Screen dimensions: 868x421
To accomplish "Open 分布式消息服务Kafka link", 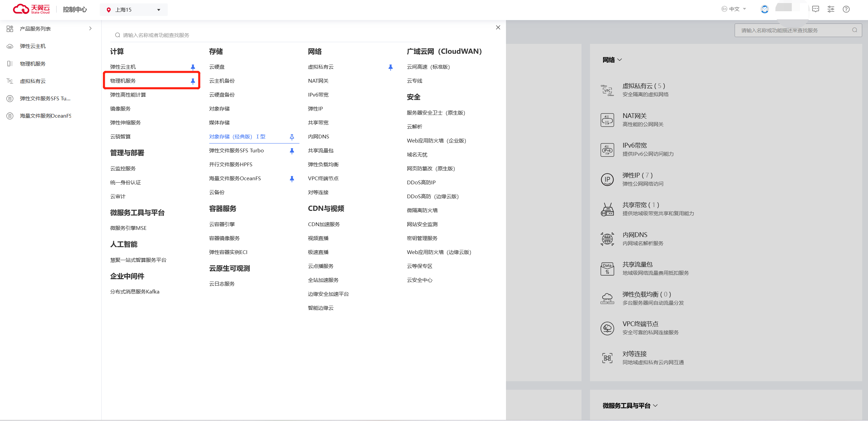I will pos(135,292).
